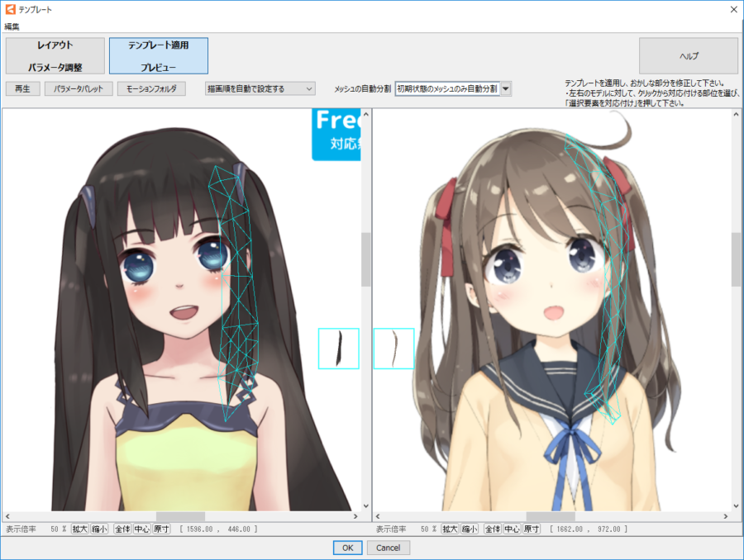This screenshot has height=560, width=744.
Task: Expand the 描画順を自動で設定する dropdown
Action: click(260, 88)
